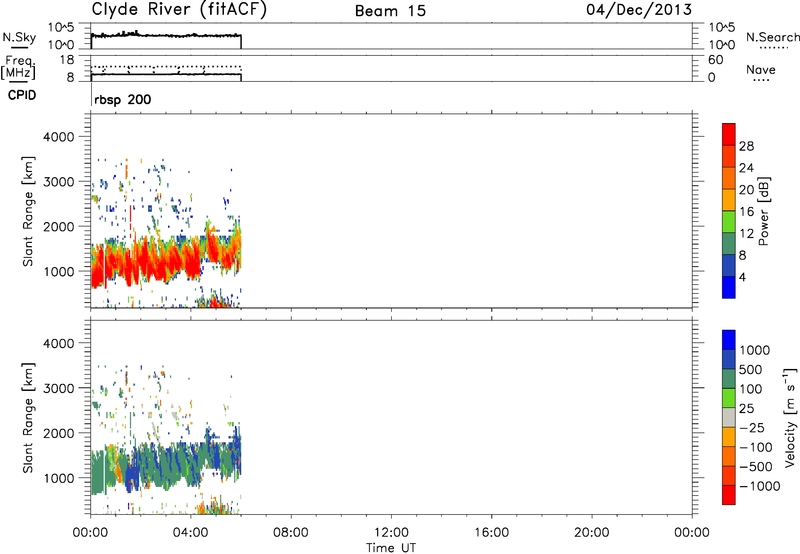Click the "18" frequency axis value
The image size is (800, 554).
click(x=67, y=60)
